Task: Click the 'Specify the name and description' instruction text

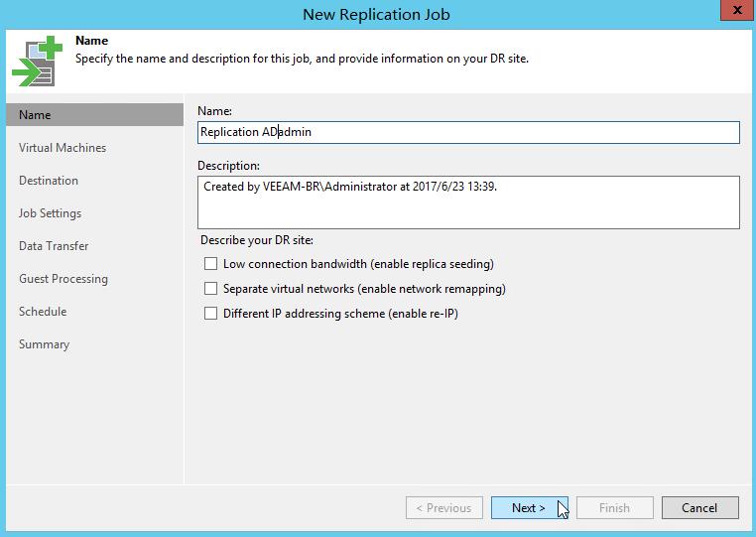Action: (302, 59)
